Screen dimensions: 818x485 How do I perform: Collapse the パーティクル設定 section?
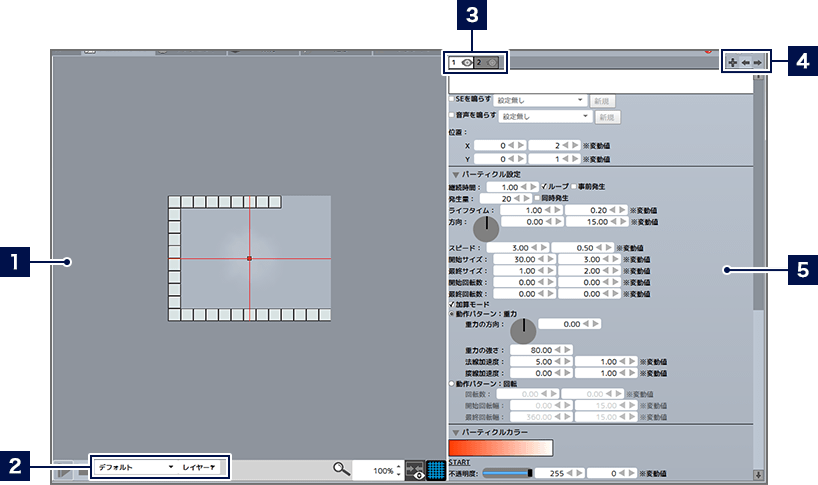pos(455,174)
